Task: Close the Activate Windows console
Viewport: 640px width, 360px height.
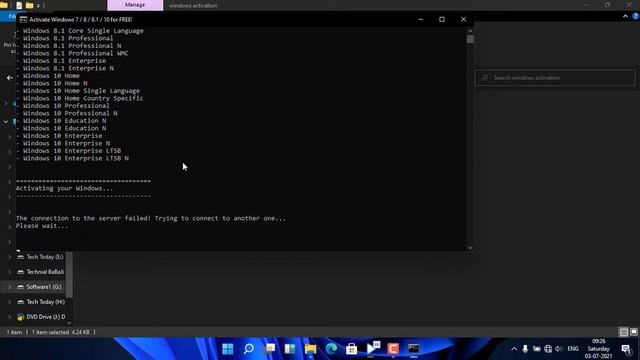Action: coord(463,19)
